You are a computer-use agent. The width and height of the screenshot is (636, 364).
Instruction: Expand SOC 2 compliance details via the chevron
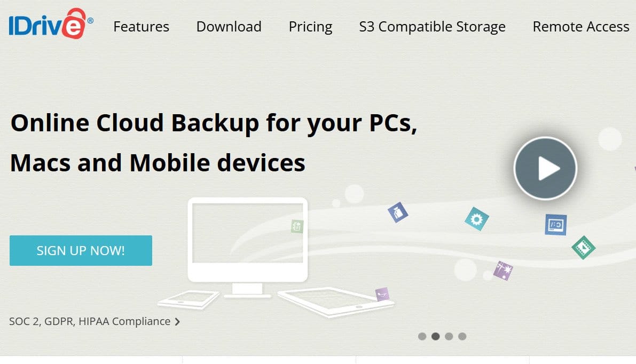176,321
